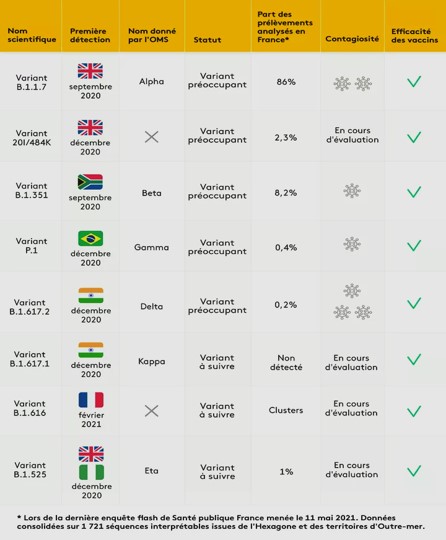Image resolution: width=446 pixels, height=540 pixels.
Task: Click the Nigeria flag in B.1.525 row
Action: pos(91,472)
